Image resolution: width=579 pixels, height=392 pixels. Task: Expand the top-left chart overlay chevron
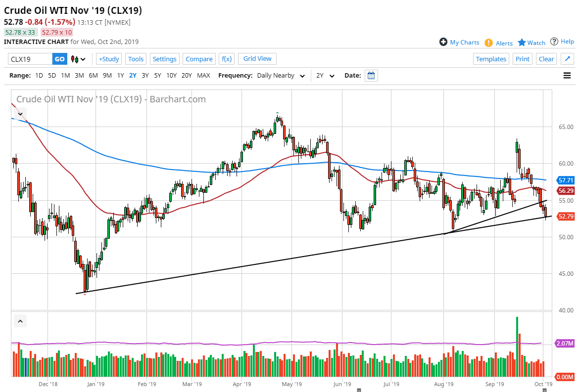point(20,113)
